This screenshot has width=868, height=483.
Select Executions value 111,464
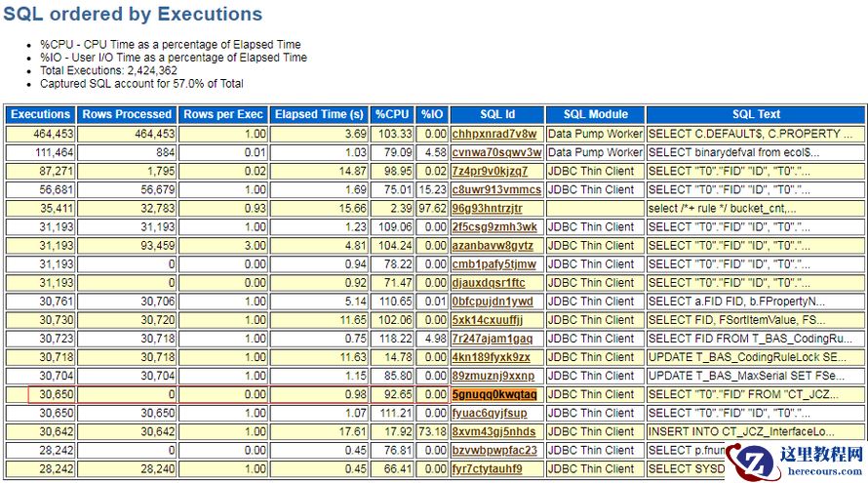[55, 152]
